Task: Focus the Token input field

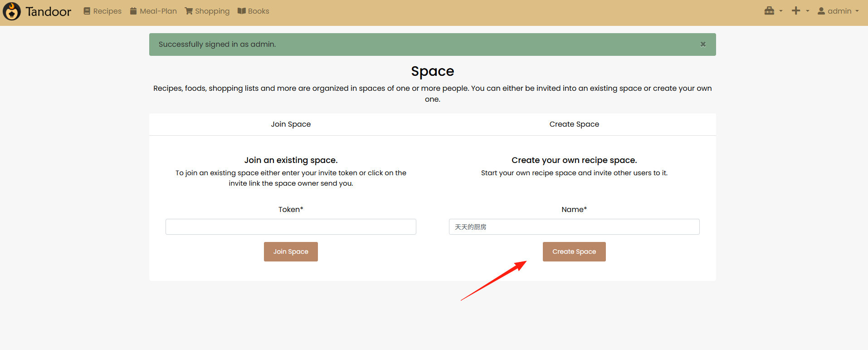Action: pos(291,227)
